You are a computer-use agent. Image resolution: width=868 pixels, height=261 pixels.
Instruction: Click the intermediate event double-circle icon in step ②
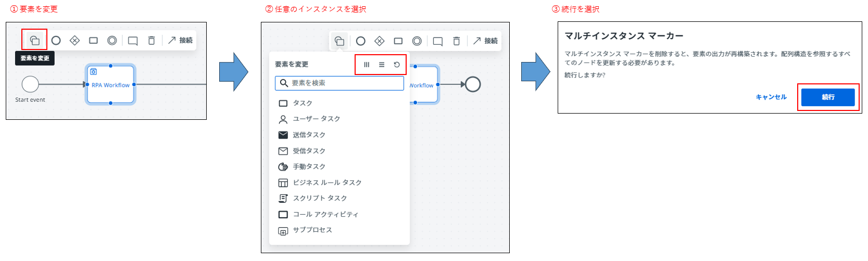[417, 41]
